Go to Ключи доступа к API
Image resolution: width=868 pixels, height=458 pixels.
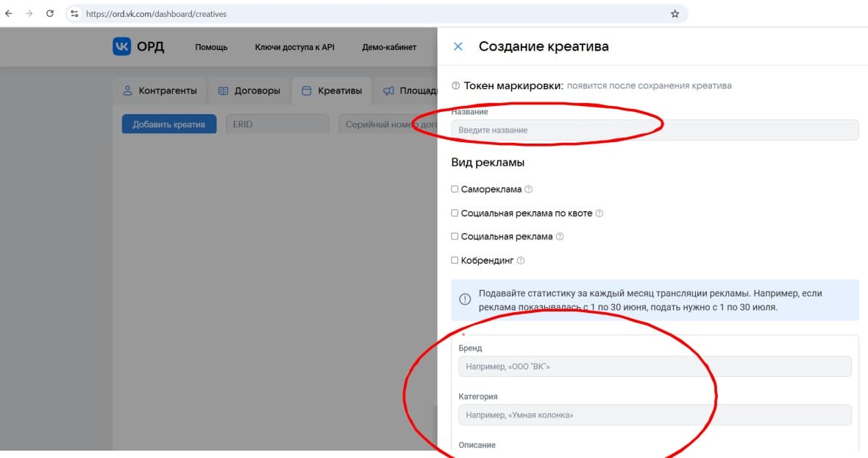click(x=294, y=47)
